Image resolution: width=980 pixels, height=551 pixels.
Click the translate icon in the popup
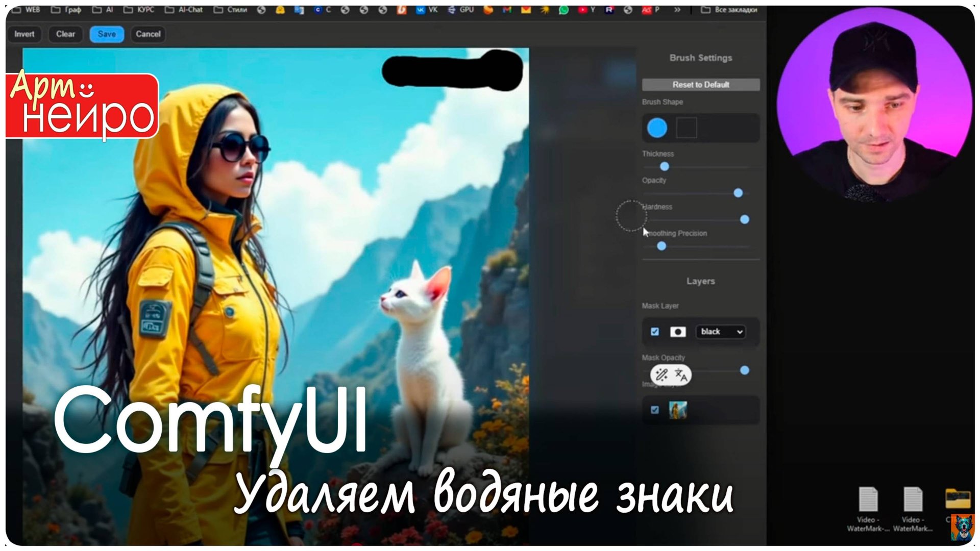(680, 375)
